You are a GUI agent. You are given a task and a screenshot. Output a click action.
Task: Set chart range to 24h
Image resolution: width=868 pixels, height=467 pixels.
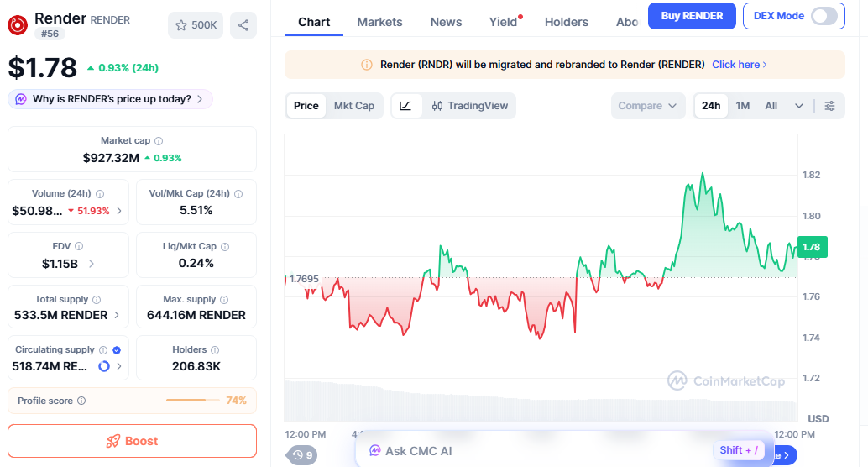click(711, 106)
